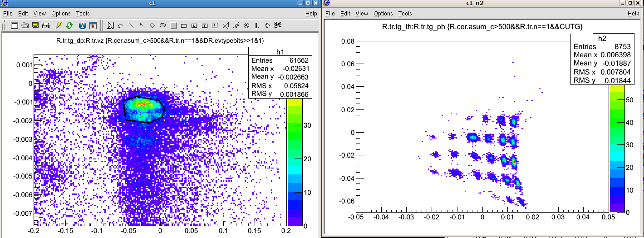Click the 'Entries 61662' line in h1 stats
Image resolution: width=644 pixels, height=238 pixels.
point(280,60)
